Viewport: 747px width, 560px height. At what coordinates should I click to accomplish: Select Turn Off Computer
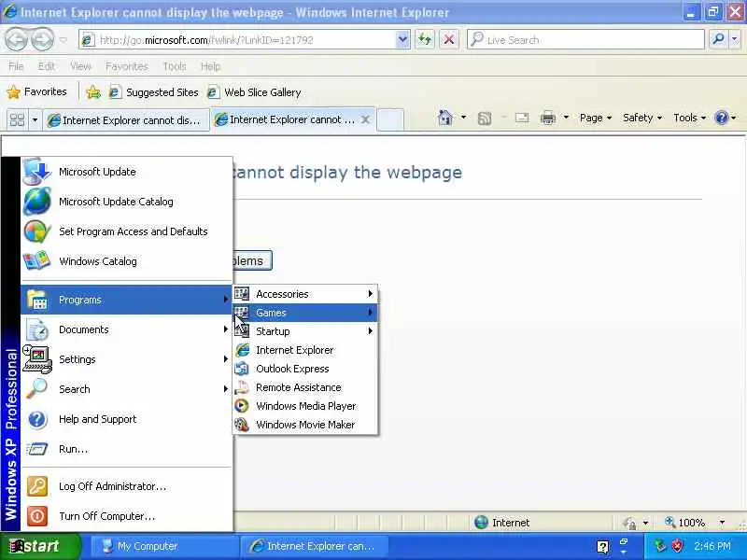coord(127,516)
